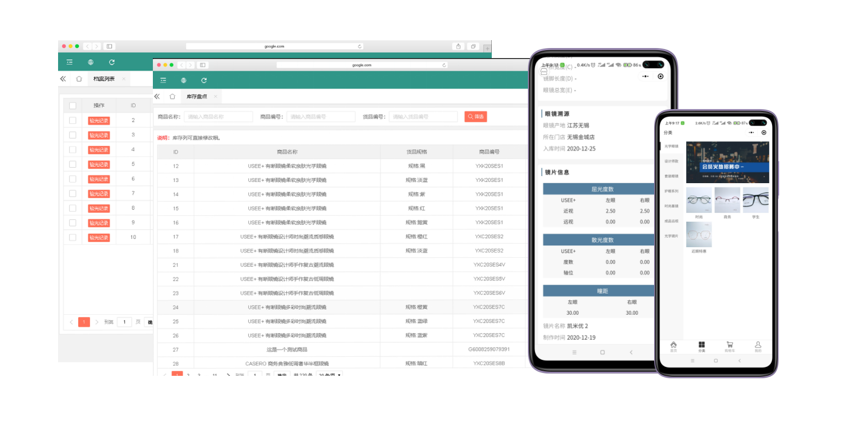Tick the checkbox for row ID 2
Viewport: 868px width, 444px height.
coord(73,120)
